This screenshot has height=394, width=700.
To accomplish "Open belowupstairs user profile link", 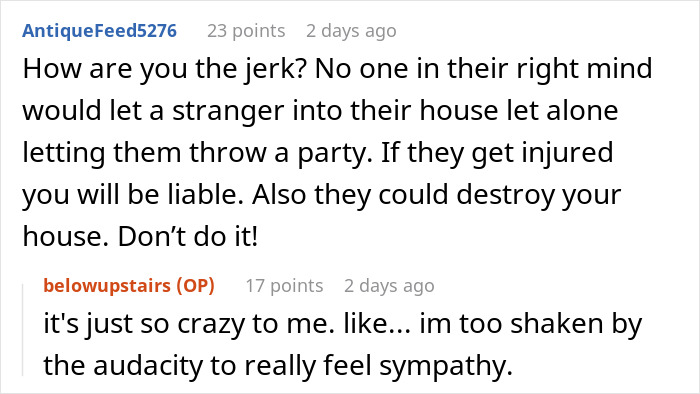I will tap(107, 286).
